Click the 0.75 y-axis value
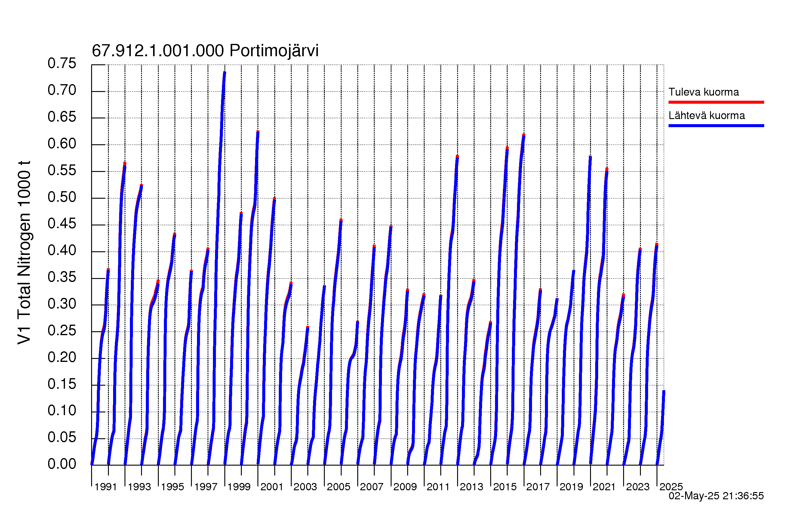Viewport: 812px width, 511px height. tap(62, 63)
